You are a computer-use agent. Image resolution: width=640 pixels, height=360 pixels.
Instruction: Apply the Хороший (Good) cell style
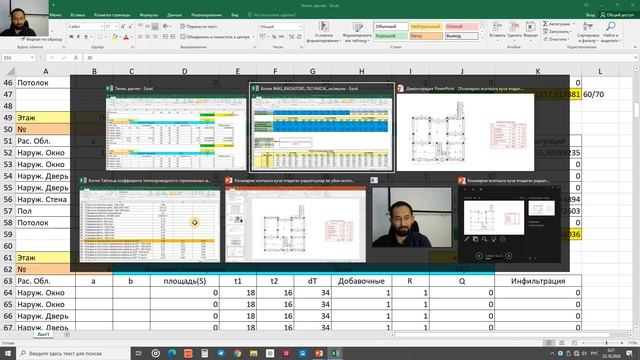coord(391,36)
